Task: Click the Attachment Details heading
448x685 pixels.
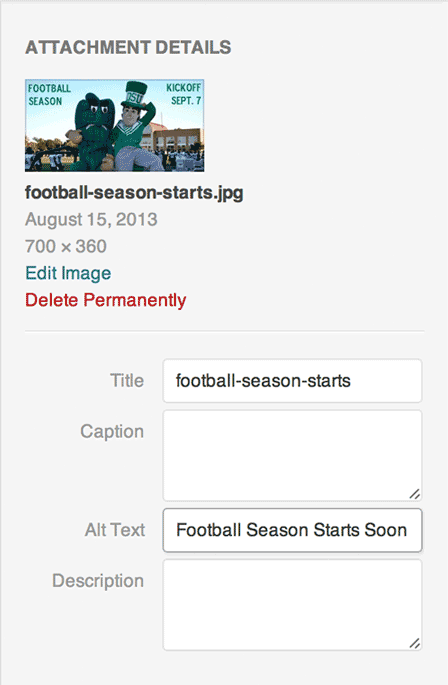Action: pyautogui.click(x=128, y=48)
